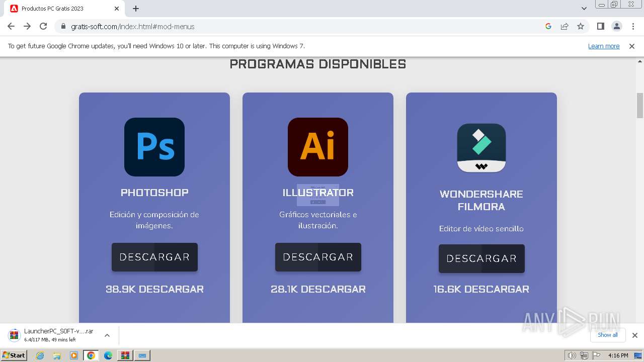The image size is (644, 362).
Task: Open a new tab with plus button
Action: [136, 9]
